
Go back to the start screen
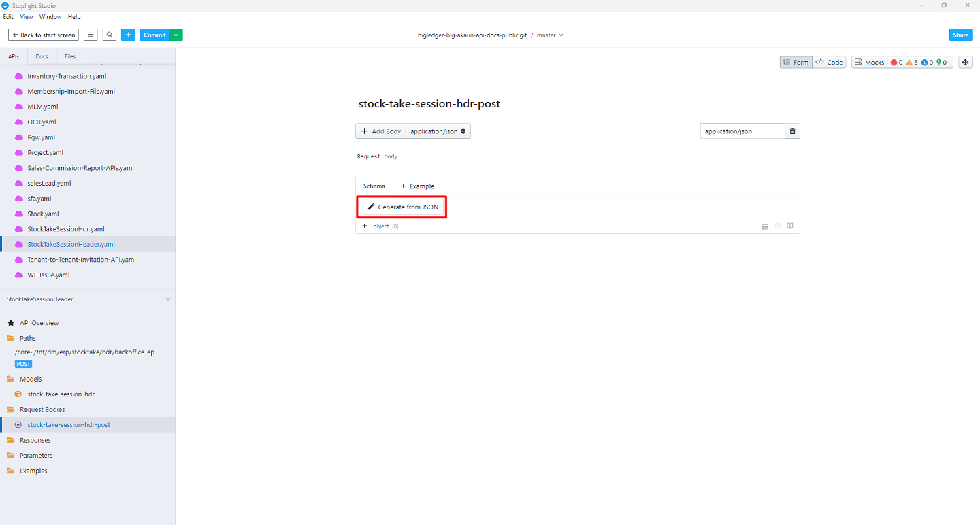pos(44,35)
